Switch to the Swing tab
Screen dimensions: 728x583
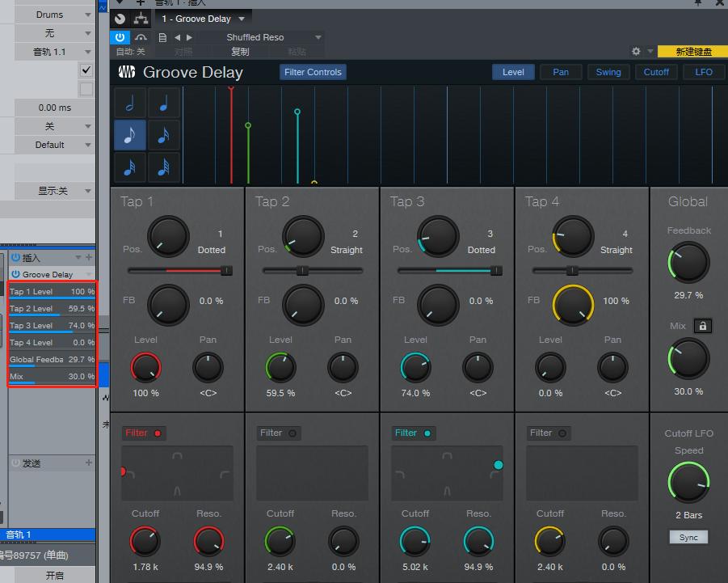click(x=608, y=72)
